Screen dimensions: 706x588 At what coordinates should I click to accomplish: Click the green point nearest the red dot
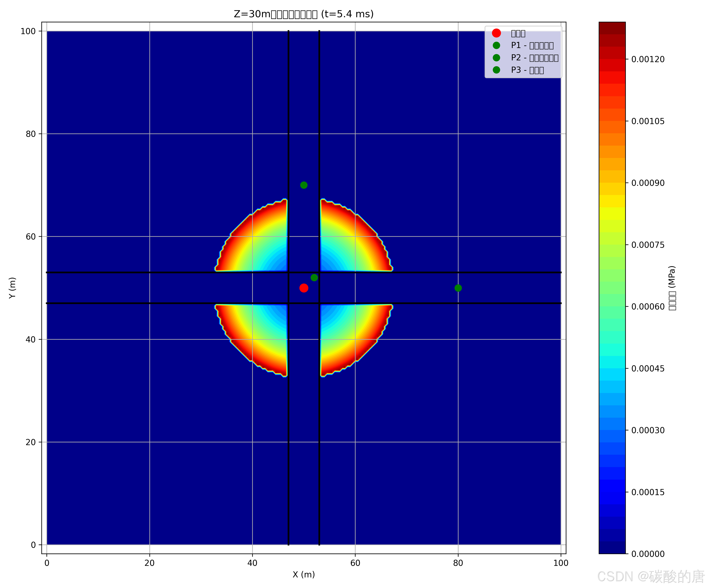(x=314, y=278)
